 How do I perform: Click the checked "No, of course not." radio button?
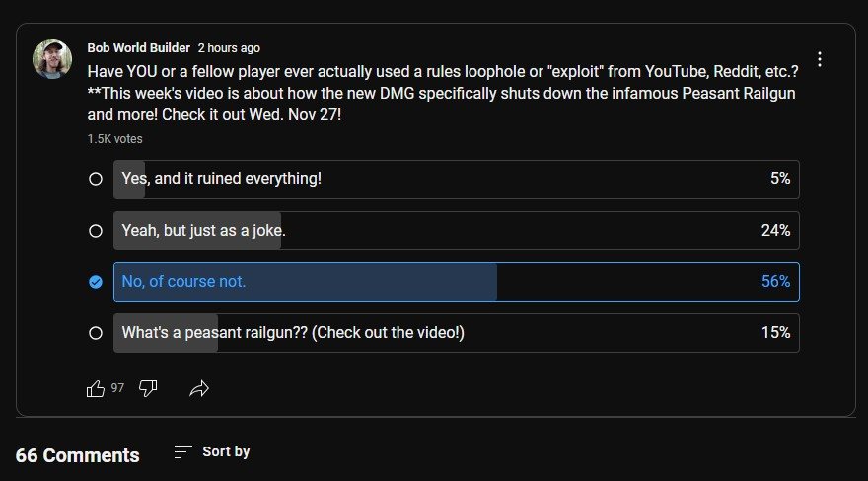pos(96,282)
